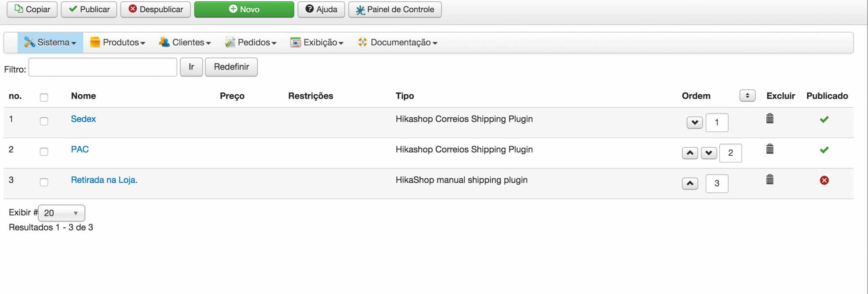Publish Retirada na Loja via red X
868x294 pixels.
coord(824,180)
